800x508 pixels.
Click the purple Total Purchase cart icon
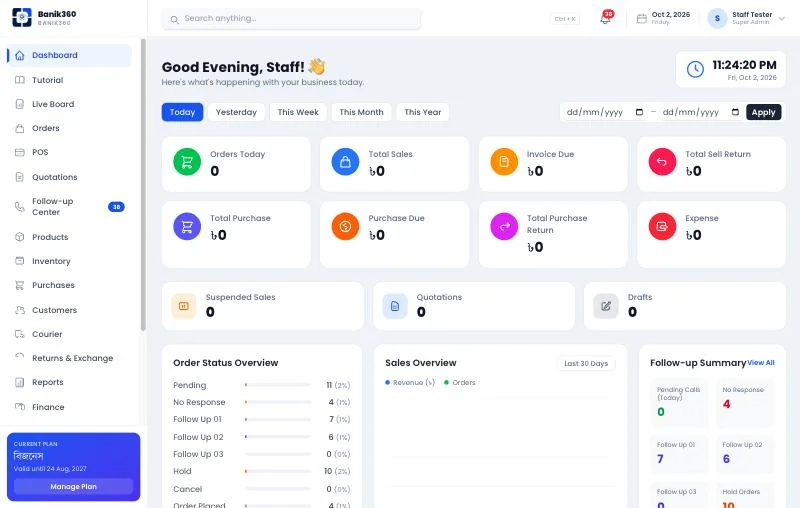tap(187, 226)
